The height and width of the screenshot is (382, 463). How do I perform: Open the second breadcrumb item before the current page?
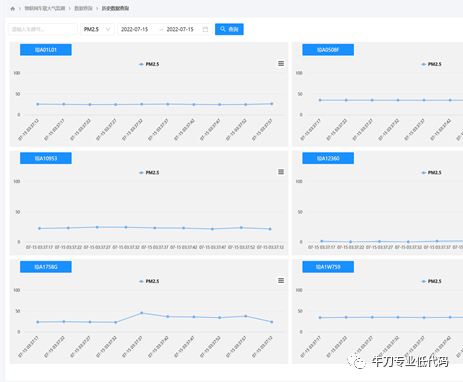(x=83, y=9)
